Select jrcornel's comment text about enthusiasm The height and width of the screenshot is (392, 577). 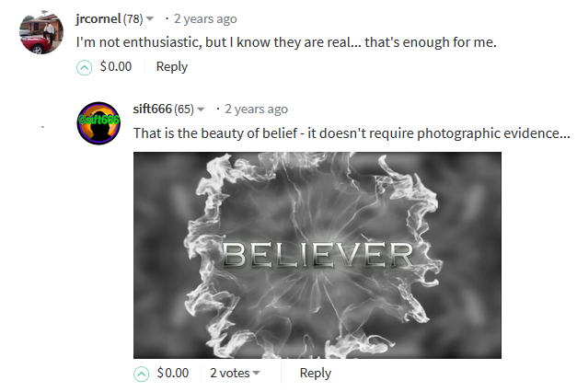286,42
